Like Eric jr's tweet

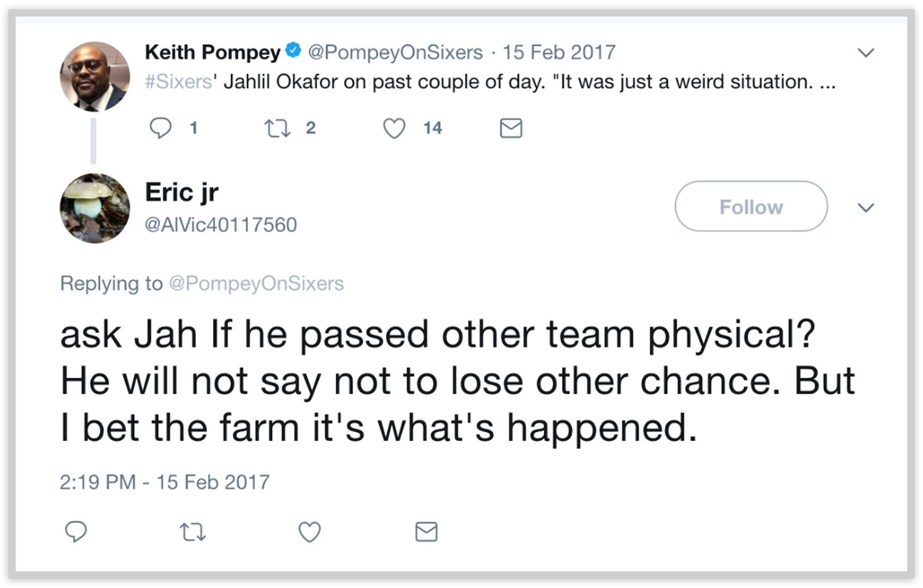tap(309, 531)
